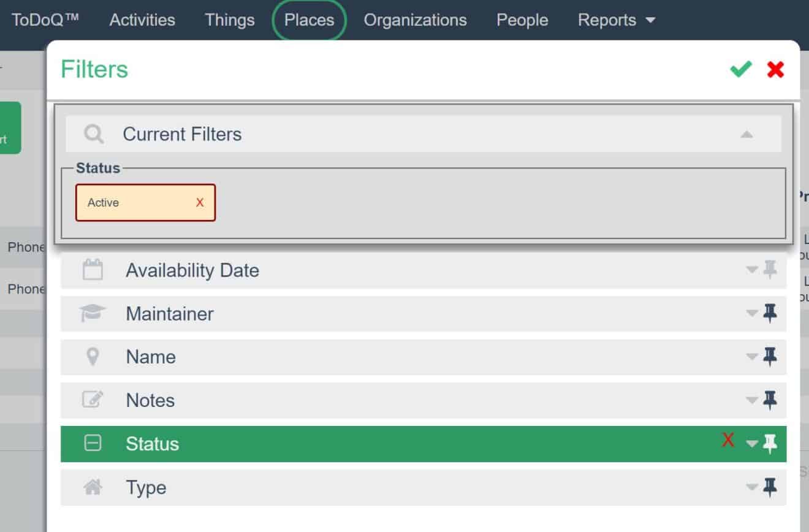The width and height of the screenshot is (809, 532).
Task: Expand the Maintainer dropdown arrow
Action: point(752,314)
